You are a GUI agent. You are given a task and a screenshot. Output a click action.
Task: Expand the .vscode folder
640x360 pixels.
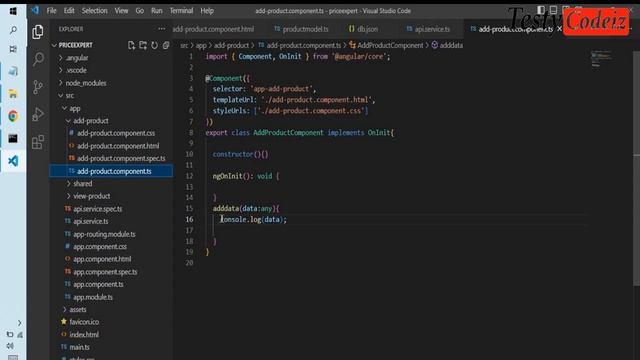[x=76, y=70]
